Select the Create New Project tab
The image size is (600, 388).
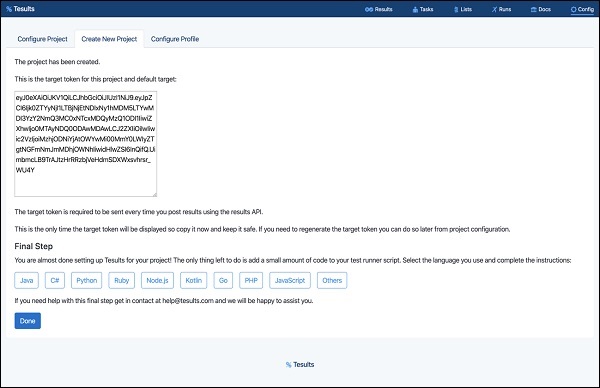[109, 39]
